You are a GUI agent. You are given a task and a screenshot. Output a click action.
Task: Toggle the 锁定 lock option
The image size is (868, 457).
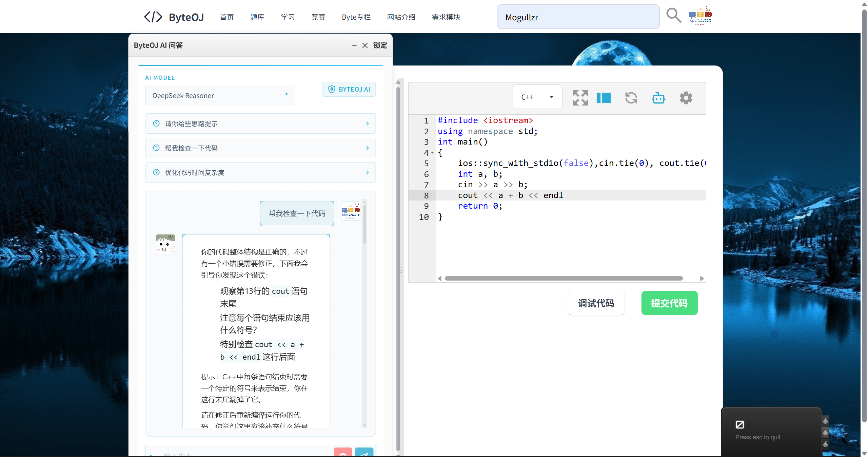coord(380,45)
